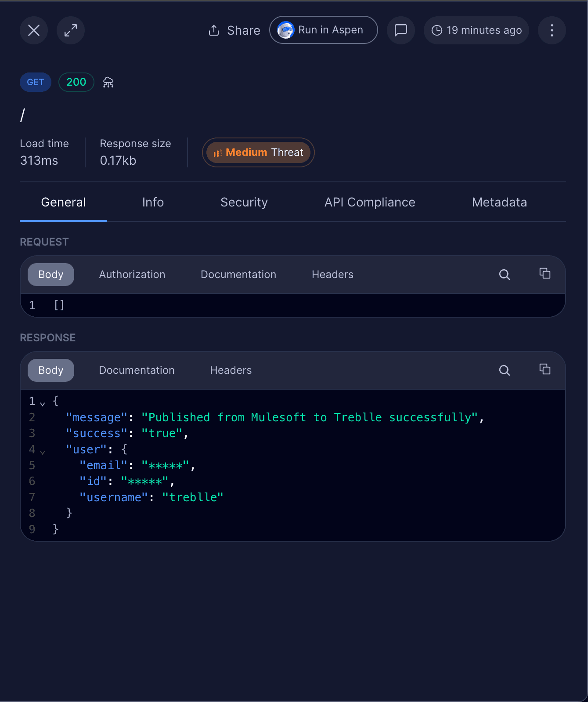Screen dimensions: 588x702
Task: Search within the request body
Action: pyautogui.click(x=505, y=275)
